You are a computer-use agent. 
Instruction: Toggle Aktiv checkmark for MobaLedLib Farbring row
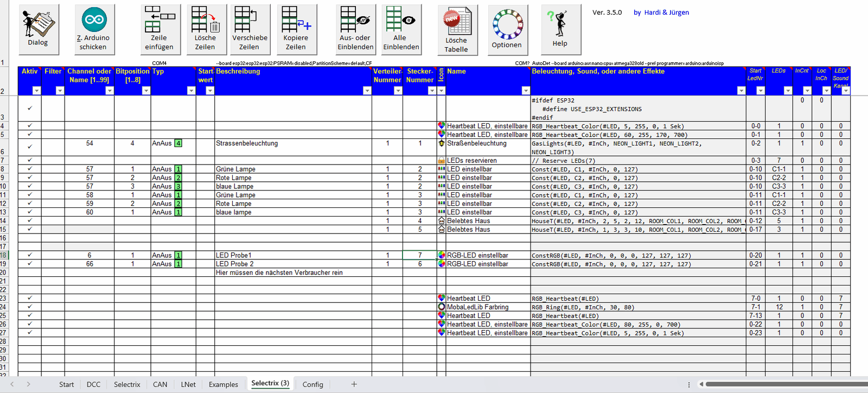click(x=30, y=307)
